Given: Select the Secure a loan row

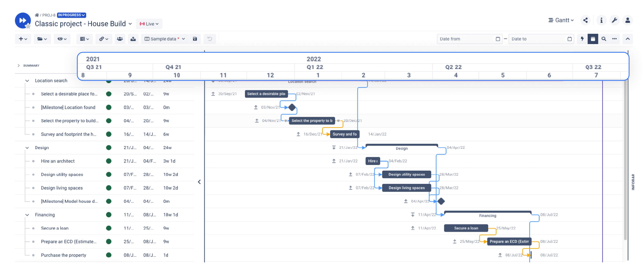Looking at the screenshot, I should click(104, 228).
